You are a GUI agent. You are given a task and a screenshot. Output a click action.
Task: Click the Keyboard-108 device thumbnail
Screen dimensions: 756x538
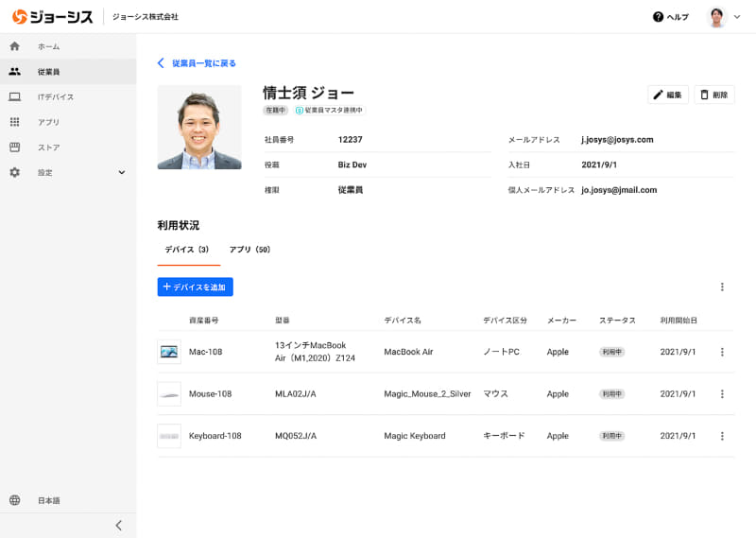point(169,436)
